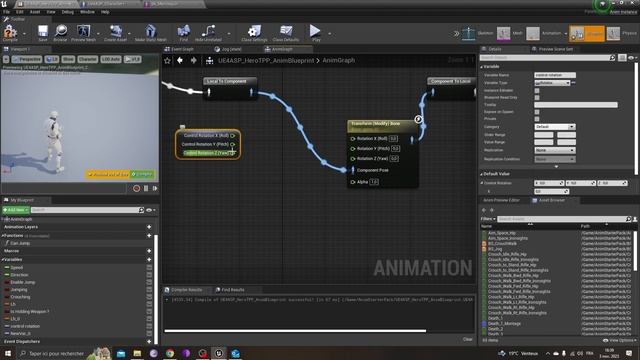The image size is (640, 360).
Task: Toggle the Expose on Spawn checkbox
Action: [537, 112]
